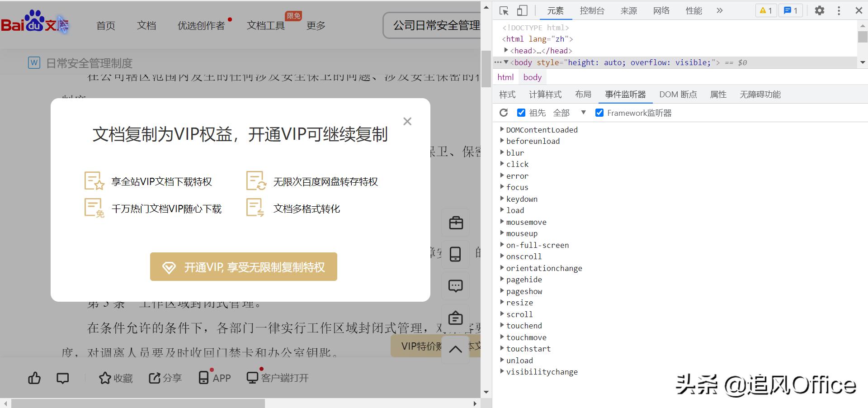Switch to the 控制台 tab

pos(592,10)
